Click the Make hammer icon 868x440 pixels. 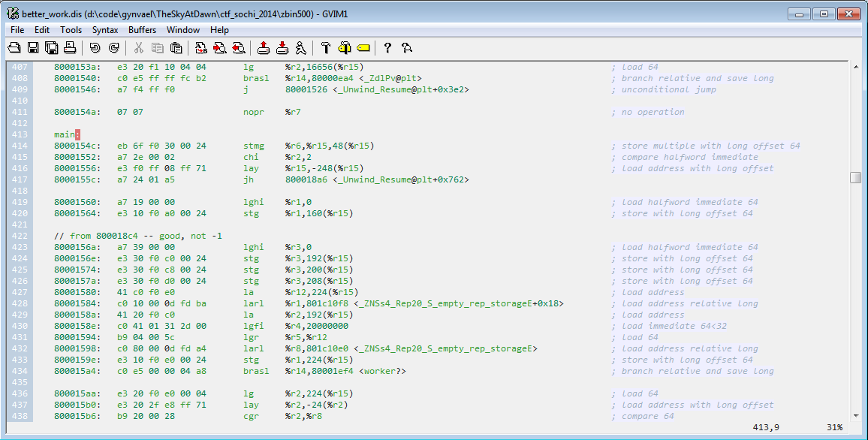(x=326, y=48)
